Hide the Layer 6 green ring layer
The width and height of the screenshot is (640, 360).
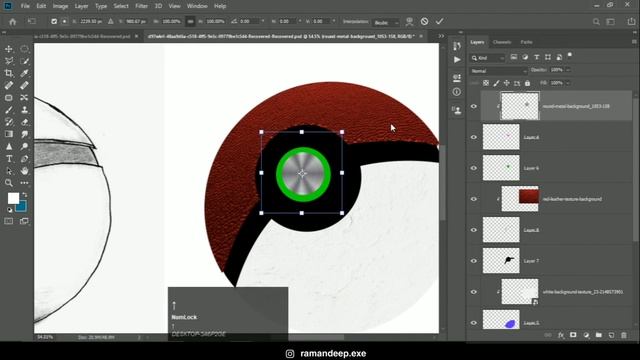[x=473, y=168]
